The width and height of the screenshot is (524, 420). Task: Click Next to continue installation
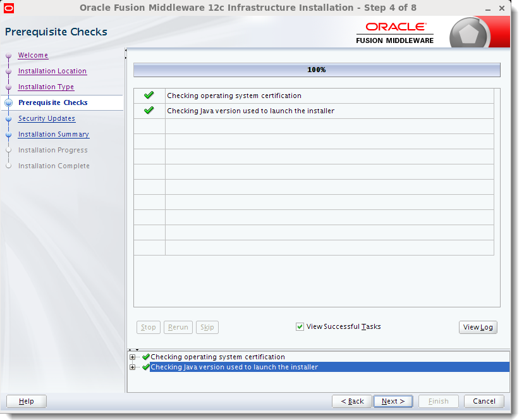pyautogui.click(x=393, y=401)
